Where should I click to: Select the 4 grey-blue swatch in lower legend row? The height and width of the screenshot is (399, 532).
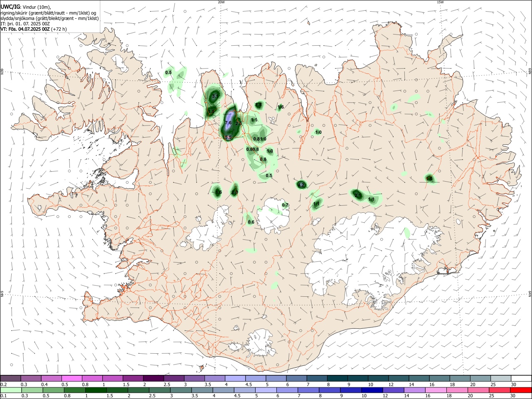[x=223, y=390]
